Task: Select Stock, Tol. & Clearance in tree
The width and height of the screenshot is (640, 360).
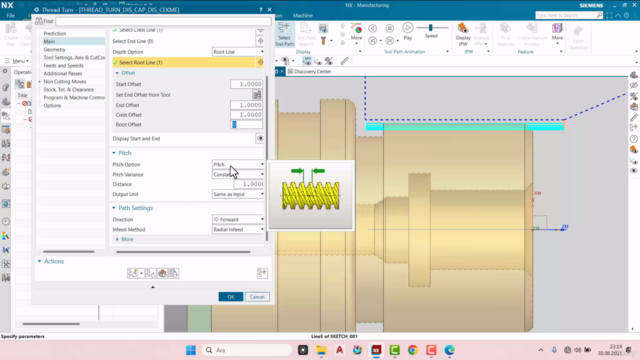Action: click(x=69, y=89)
